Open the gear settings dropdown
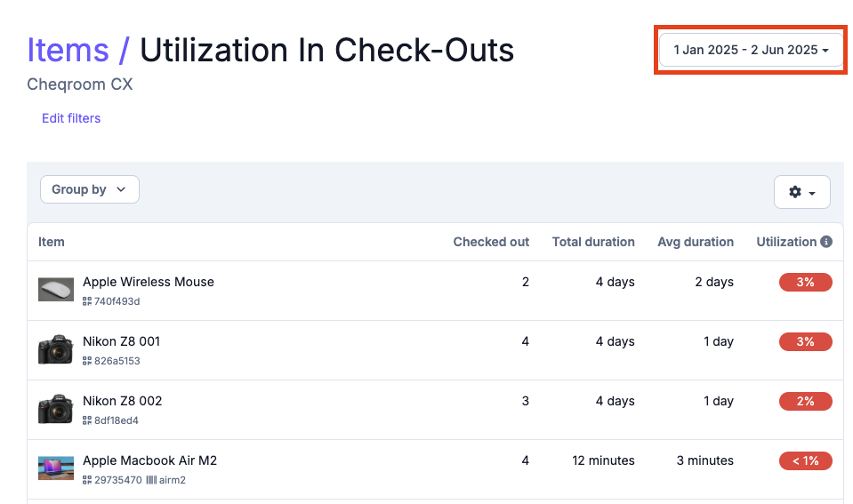The image size is (853, 504). (x=802, y=192)
